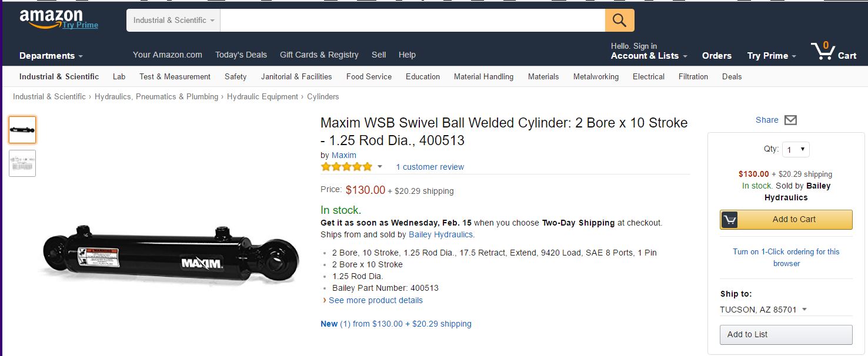Open the Departments menu
This screenshot has height=356, width=868.
click(51, 56)
